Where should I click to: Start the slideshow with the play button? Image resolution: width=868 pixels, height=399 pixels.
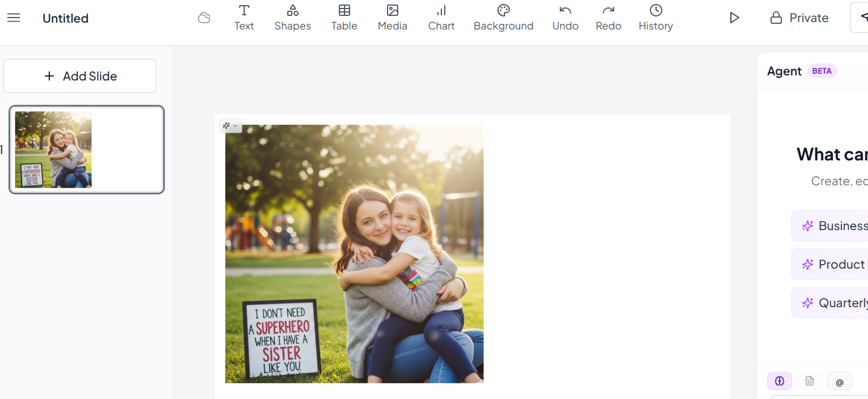(734, 18)
